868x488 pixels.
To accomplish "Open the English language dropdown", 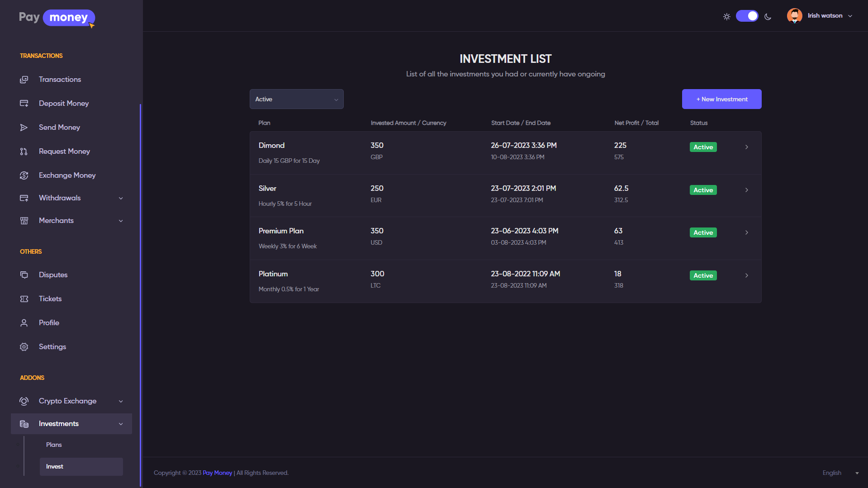I will point(840,473).
